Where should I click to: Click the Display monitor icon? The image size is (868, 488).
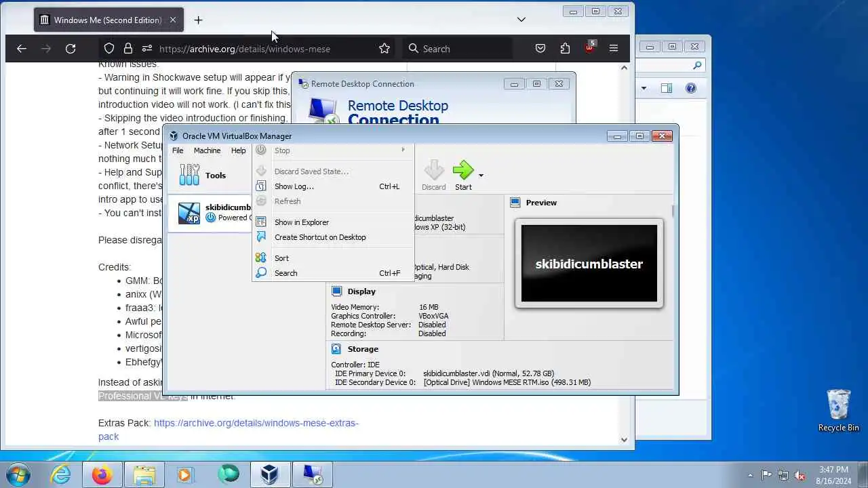(336, 291)
